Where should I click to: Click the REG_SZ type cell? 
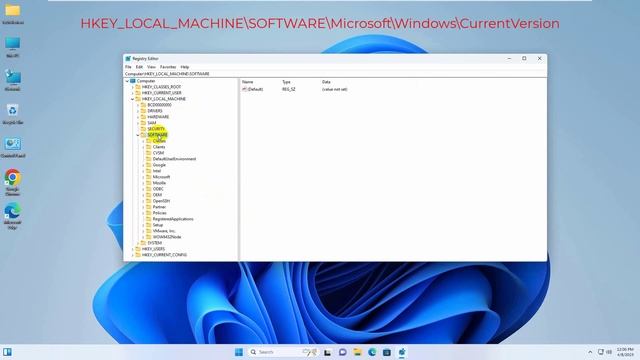pos(289,89)
